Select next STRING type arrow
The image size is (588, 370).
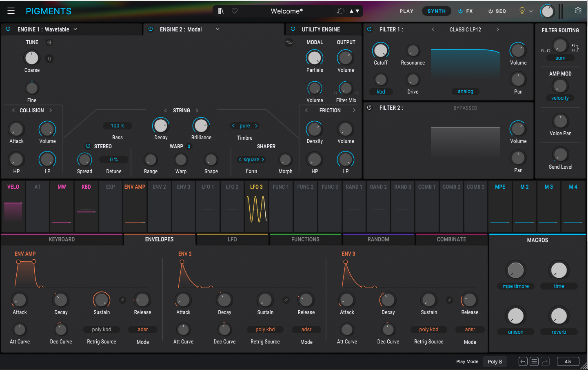(x=197, y=111)
